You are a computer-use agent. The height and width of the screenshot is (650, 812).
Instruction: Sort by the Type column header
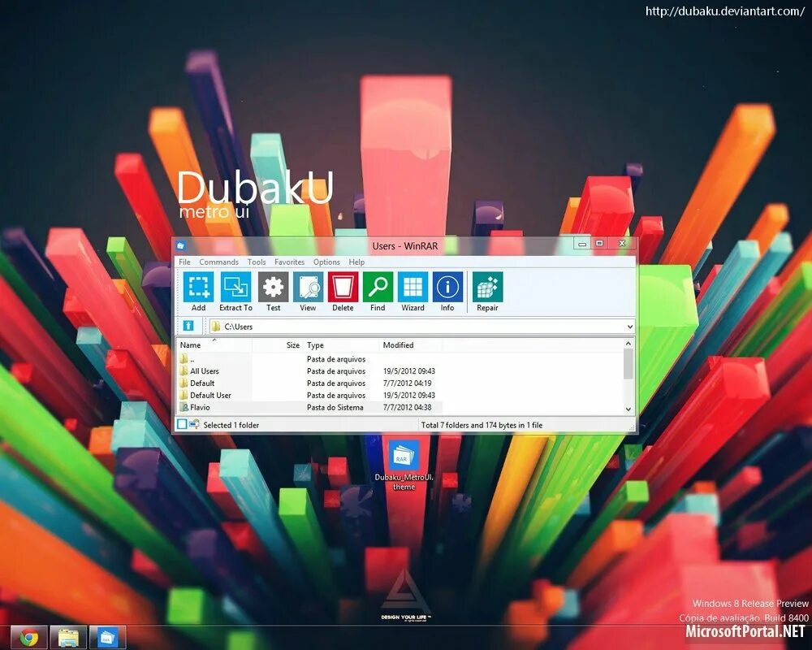tap(341, 345)
